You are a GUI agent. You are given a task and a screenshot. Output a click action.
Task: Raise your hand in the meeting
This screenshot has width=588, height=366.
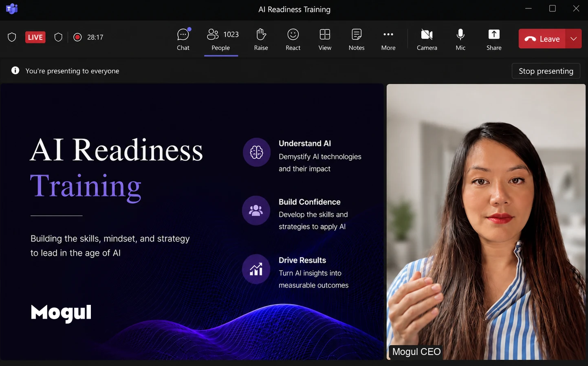point(261,39)
